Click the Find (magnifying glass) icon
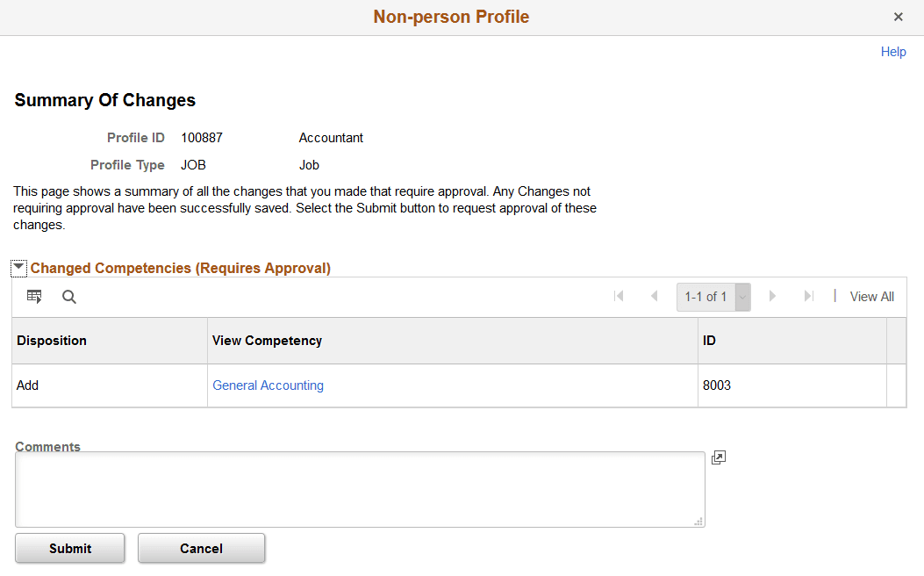The width and height of the screenshot is (924, 576). tap(68, 297)
